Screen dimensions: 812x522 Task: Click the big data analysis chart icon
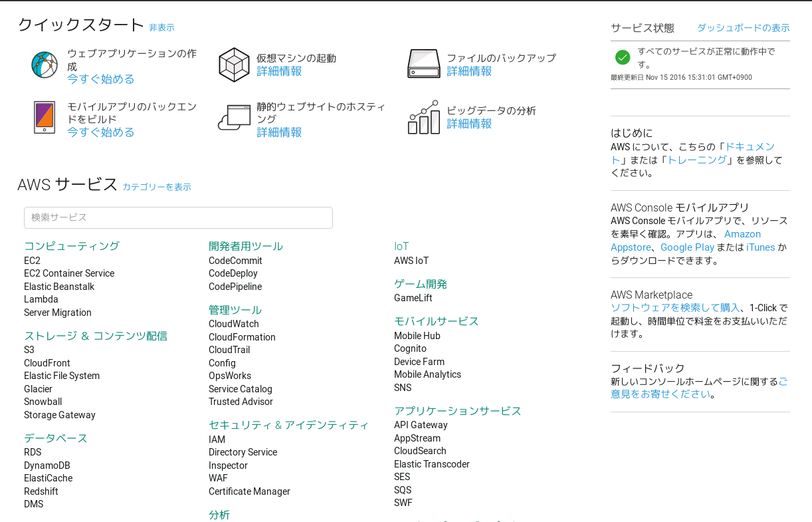423,118
